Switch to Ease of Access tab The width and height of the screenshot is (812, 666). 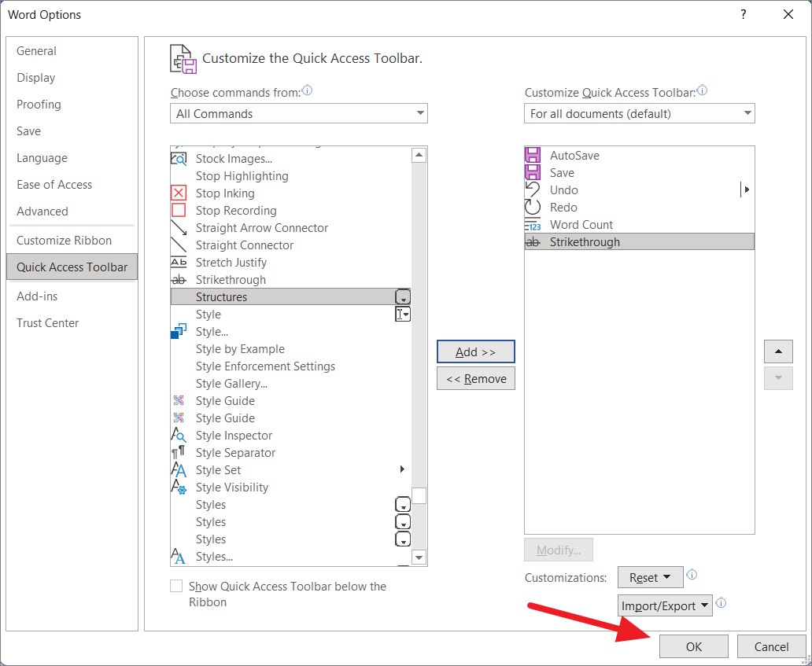click(x=54, y=185)
